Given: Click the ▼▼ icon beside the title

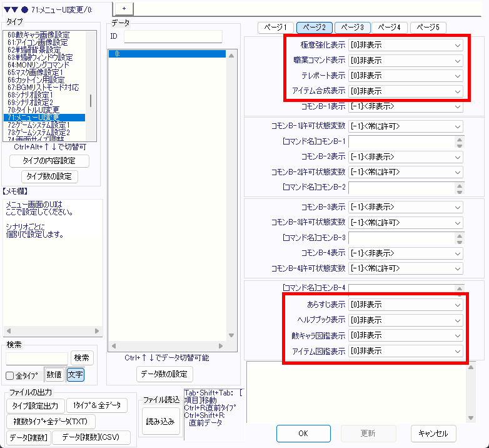Looking at the screenshot, I should coord(11,8).
